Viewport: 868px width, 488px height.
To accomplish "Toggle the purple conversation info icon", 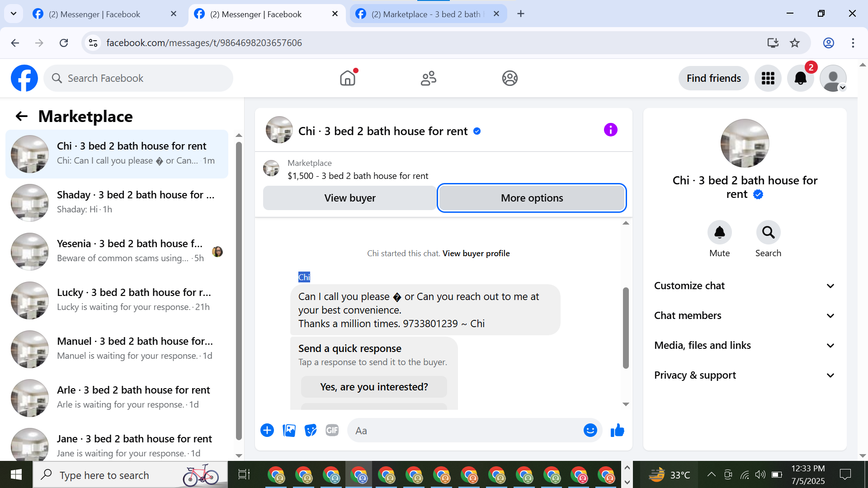I will 610,130.
